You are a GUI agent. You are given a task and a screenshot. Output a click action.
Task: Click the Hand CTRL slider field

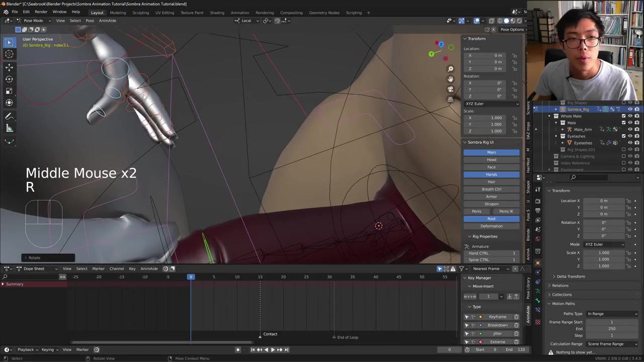click(x=492, y=253)
